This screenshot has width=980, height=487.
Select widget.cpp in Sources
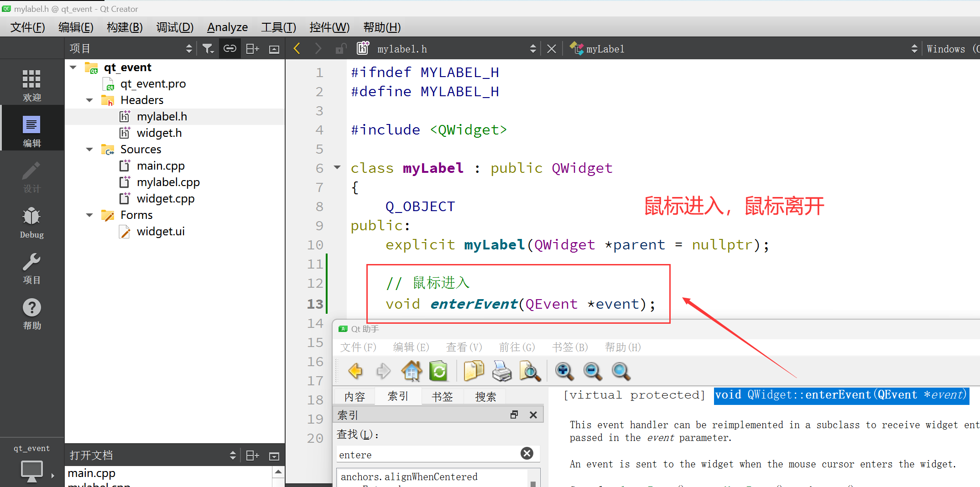point(166,199)
